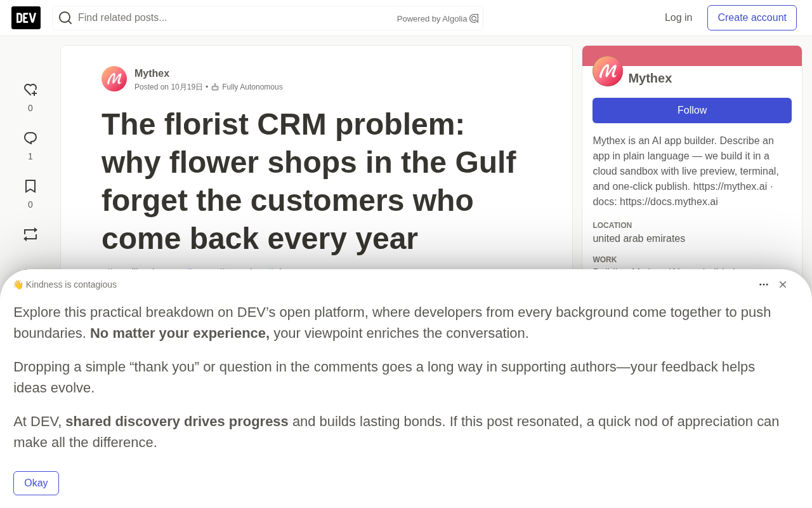
Task: Jump to comments via the speech bubble icon
Action: click(x=30, y=138)
